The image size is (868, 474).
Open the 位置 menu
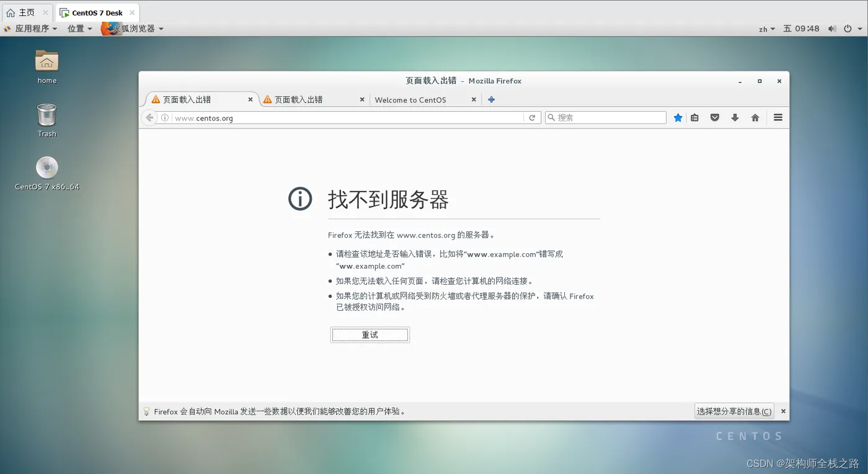click(79, 29)
